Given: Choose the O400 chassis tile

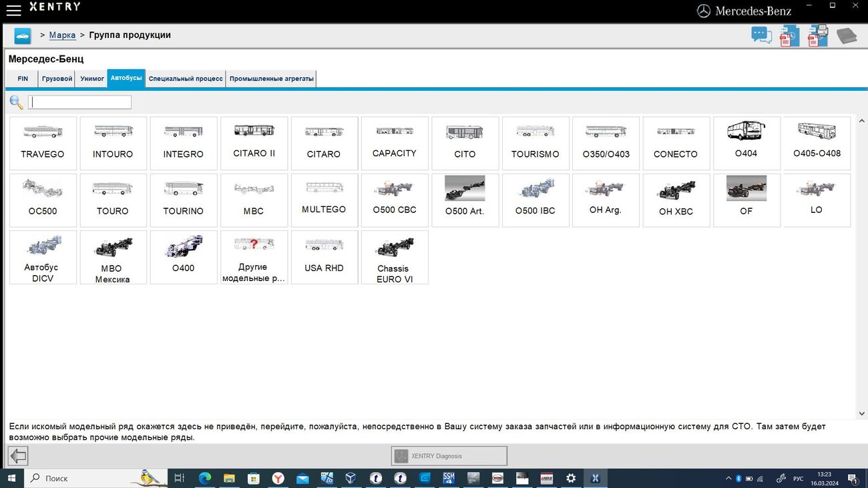Looking at the screenshot, I should [184, 257].
